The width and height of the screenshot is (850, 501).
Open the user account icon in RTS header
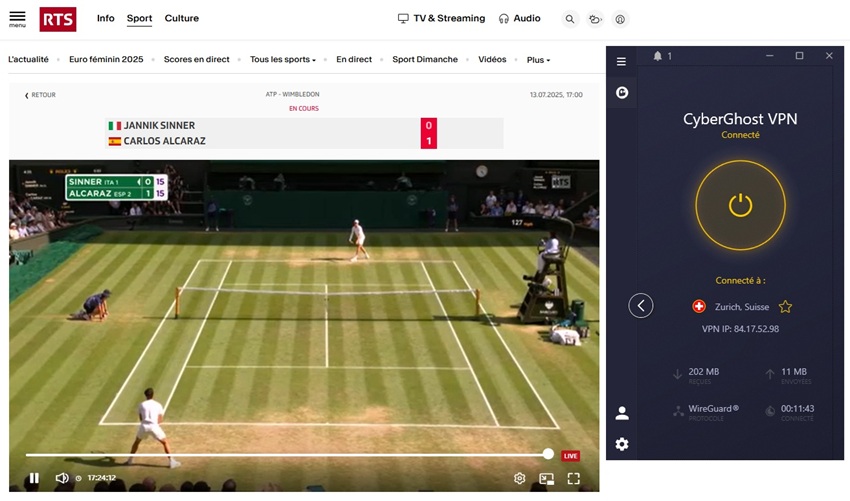[620, 19]
